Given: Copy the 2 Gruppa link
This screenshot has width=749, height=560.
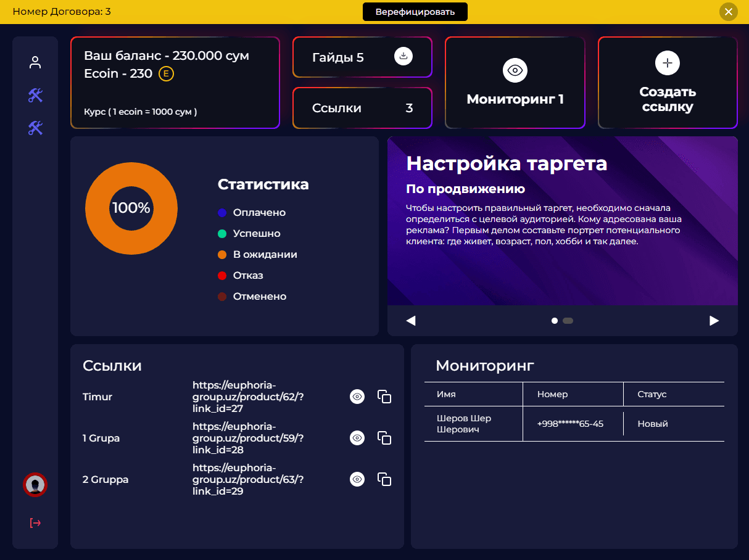Looking at the screenshot, I should [x=384, y=479].
